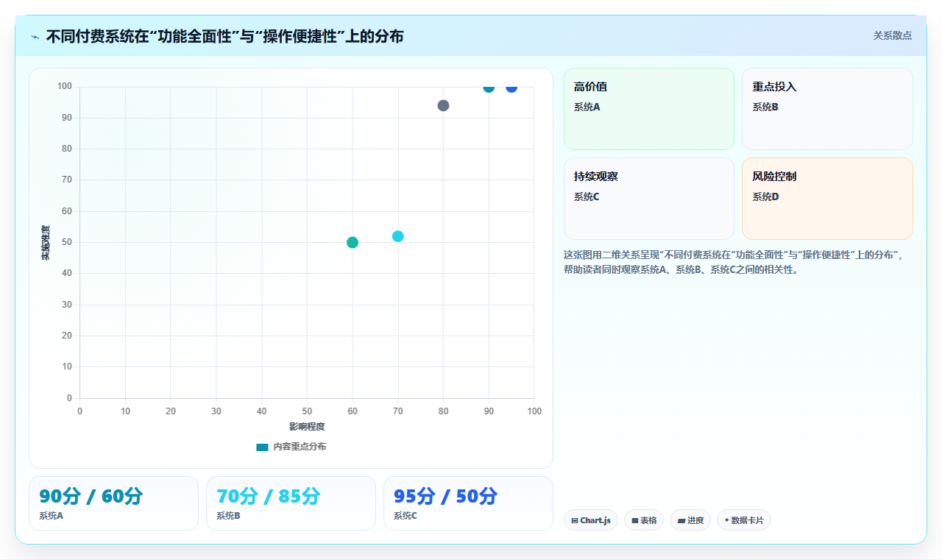Select the 风险控制 系统D card
Viewport: 942px width, 560px height.
[827, 199]
